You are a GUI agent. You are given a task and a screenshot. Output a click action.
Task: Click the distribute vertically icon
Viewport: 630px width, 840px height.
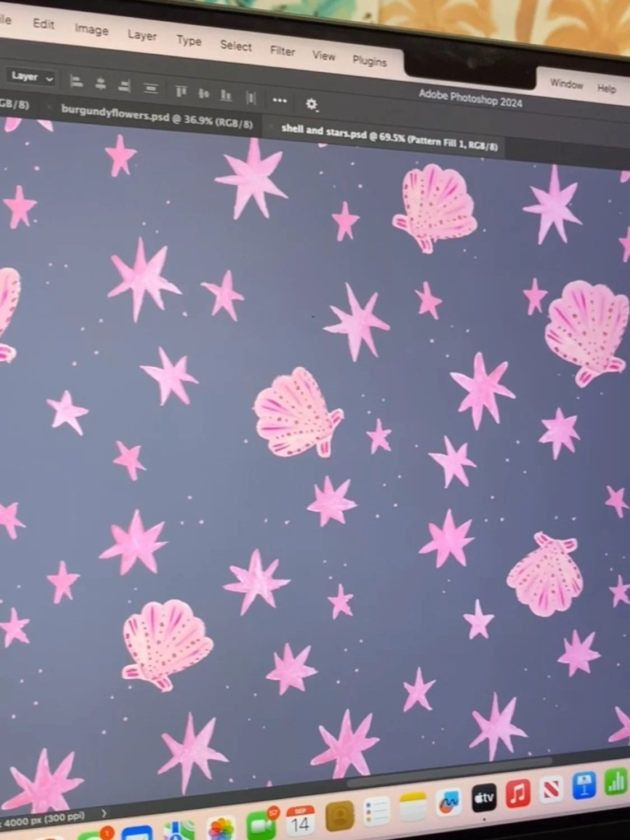[151, 88]
